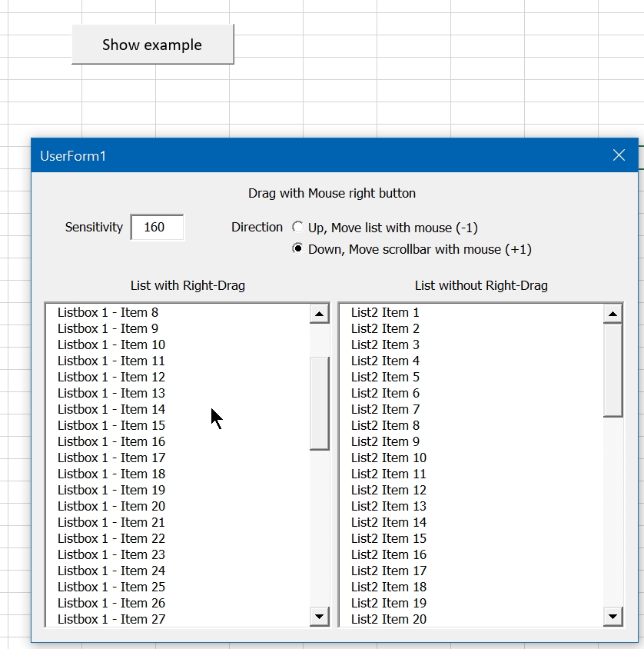The width and height of the screenshot is (644, 649).
Task: Close the UserForm1 dialog
Action: (x=619, y=155)
